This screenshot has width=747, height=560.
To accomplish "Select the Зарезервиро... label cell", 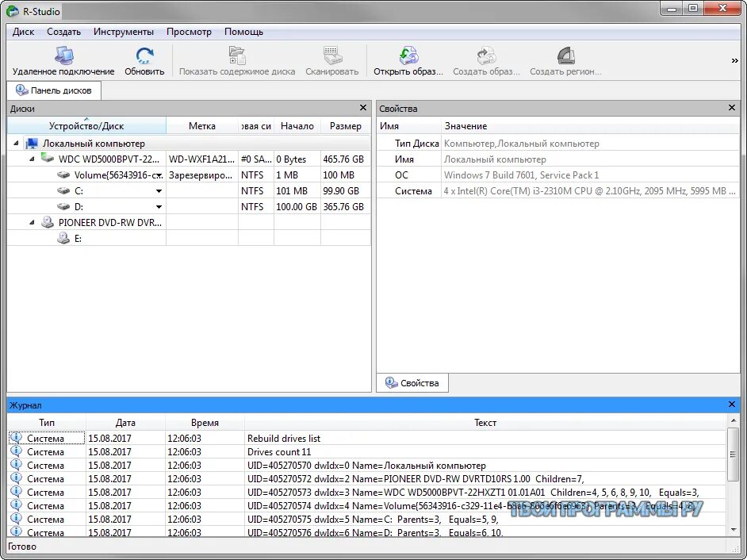I will (x=201, y=175).
